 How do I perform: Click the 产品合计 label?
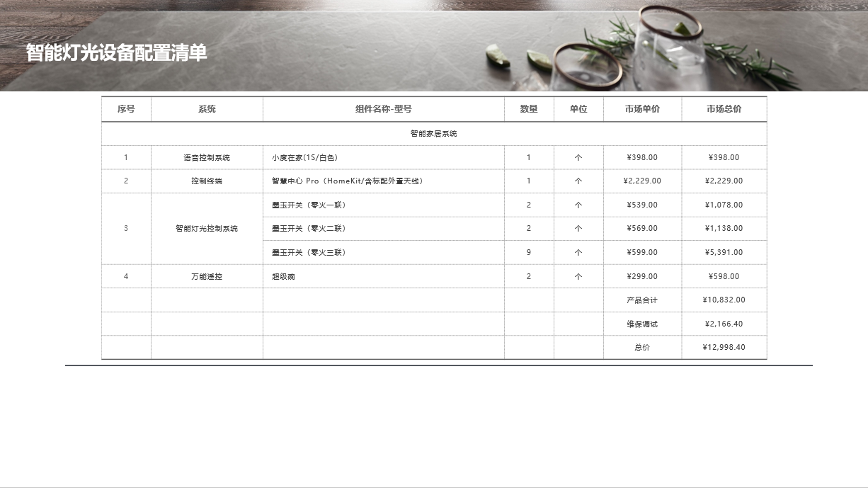[x=642, y=300]
